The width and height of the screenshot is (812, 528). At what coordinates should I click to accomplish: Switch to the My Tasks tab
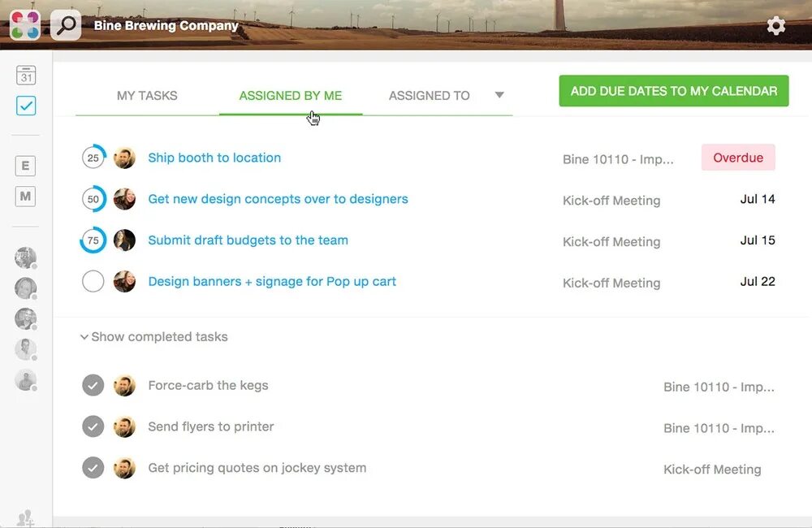click(147, 95)
